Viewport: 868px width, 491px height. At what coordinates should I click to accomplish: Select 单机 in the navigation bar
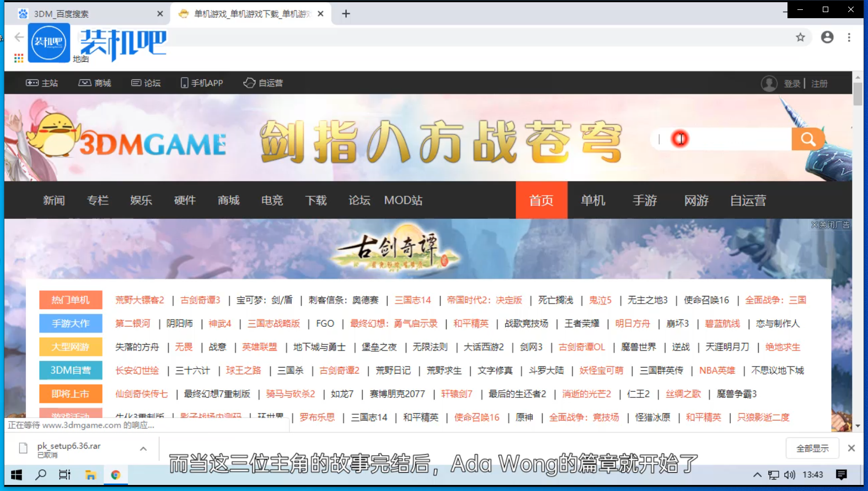(x=593, y=201)
